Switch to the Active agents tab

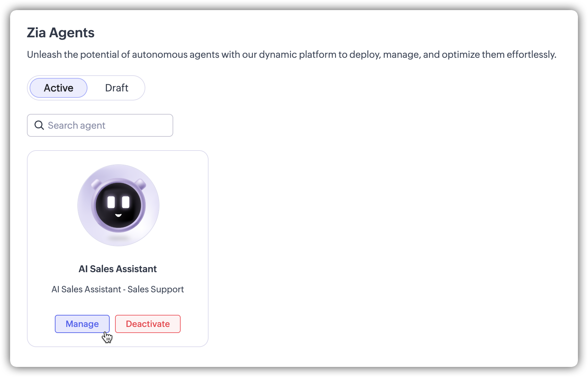click(x=59, y=88)
